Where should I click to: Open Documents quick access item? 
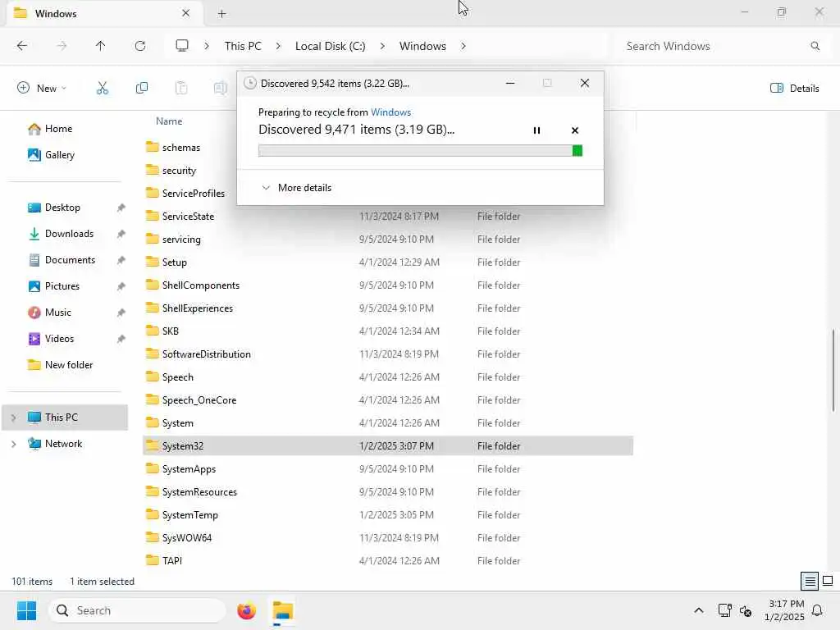pos(62,260)
